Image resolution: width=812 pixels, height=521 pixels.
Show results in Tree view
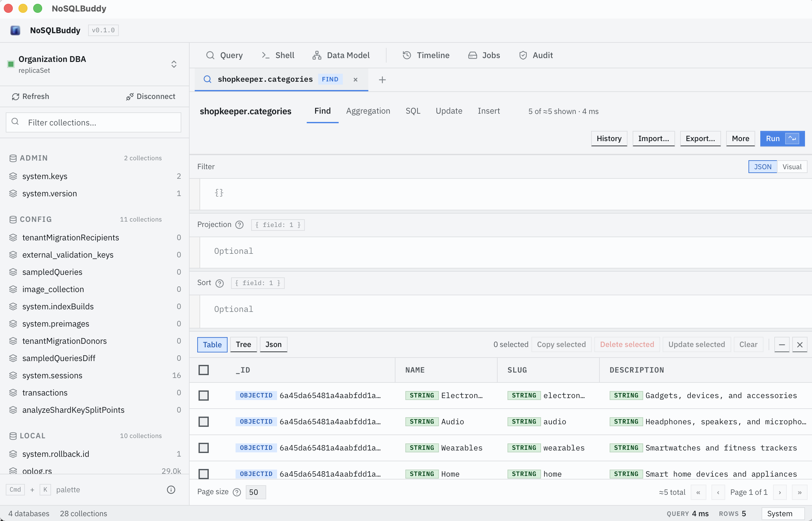(244, 344)
